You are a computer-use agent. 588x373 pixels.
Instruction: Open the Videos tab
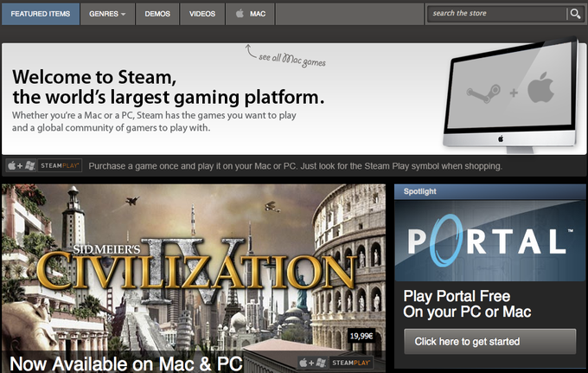[202, 14]
